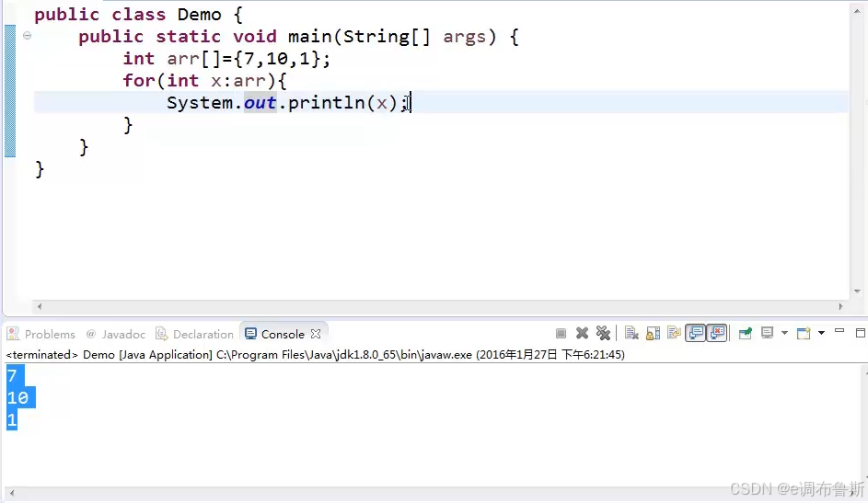868x503 pixels.
Task: Click the terminated Demo launch description
Action: [x=315, y=354]
